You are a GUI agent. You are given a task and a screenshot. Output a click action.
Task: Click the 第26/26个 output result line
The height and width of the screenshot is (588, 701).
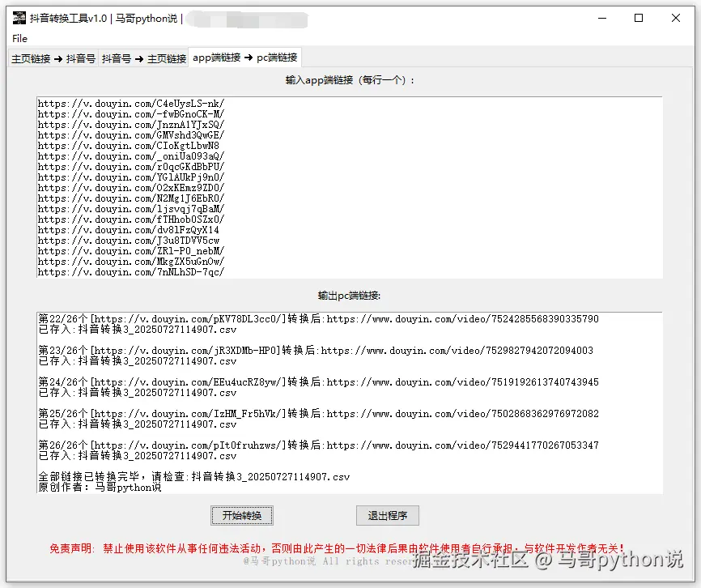click(318, 445)
